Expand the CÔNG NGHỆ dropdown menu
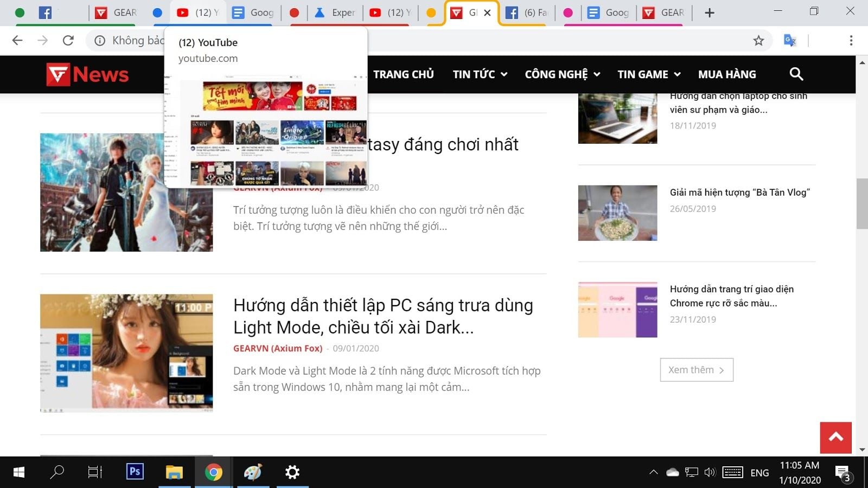 click(x=561, y=74)
